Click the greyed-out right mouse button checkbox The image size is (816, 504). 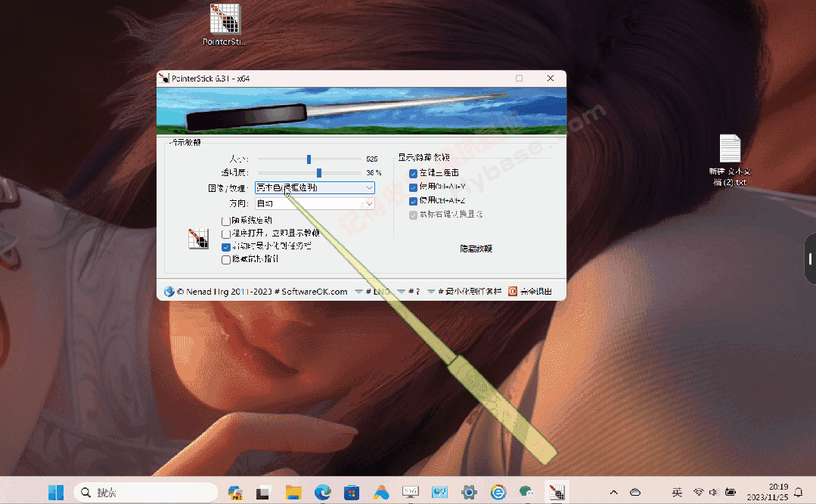tap(413, 215)
